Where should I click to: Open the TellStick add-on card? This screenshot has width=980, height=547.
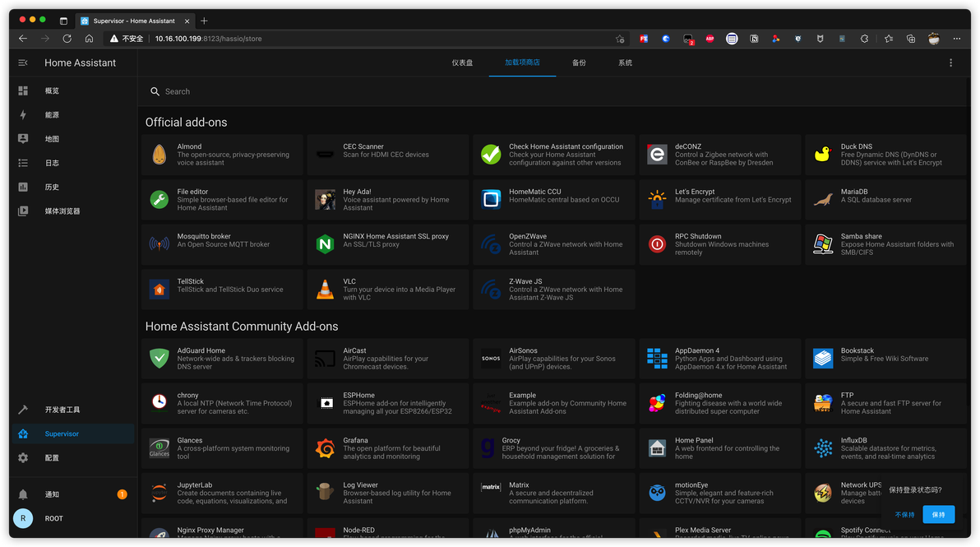point(222,290)
